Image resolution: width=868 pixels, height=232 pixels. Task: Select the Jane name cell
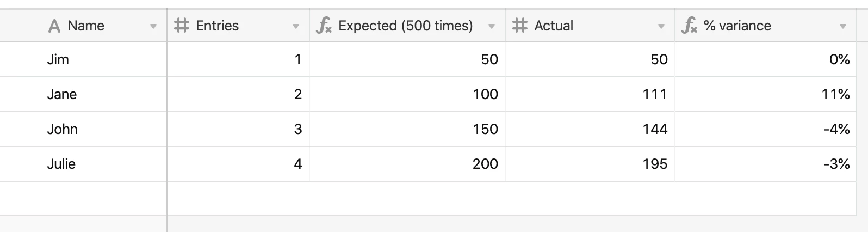point(83,94)
